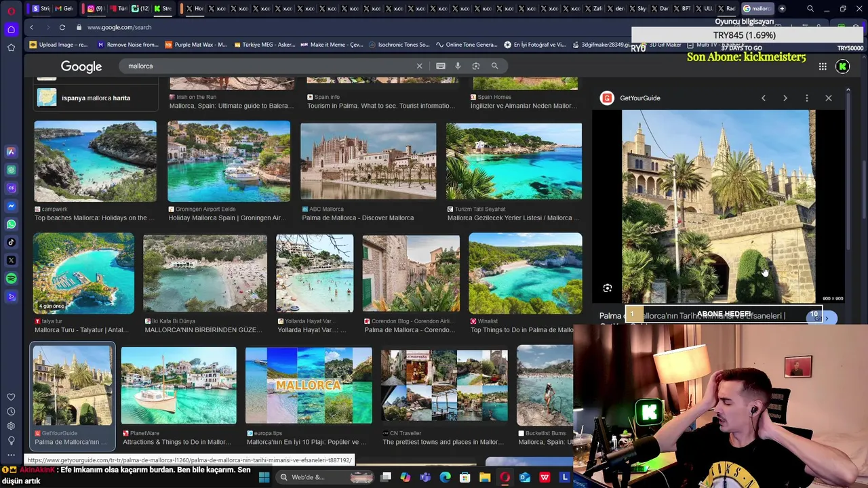Open europa.tips MALLORCA collage image
This screenshot has width=868, height=488.
[x=309, y=386]
